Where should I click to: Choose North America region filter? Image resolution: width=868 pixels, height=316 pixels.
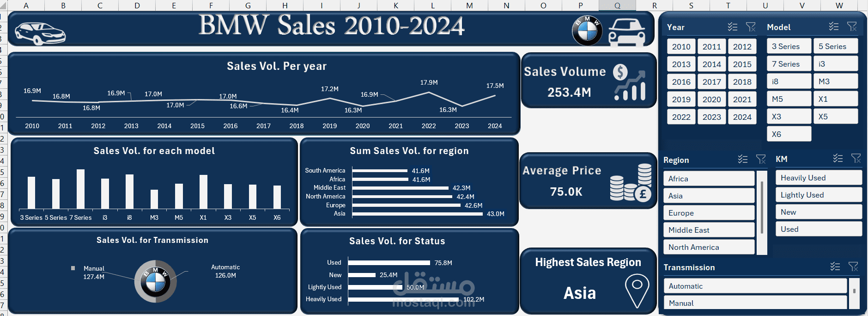tap(709, 247)
